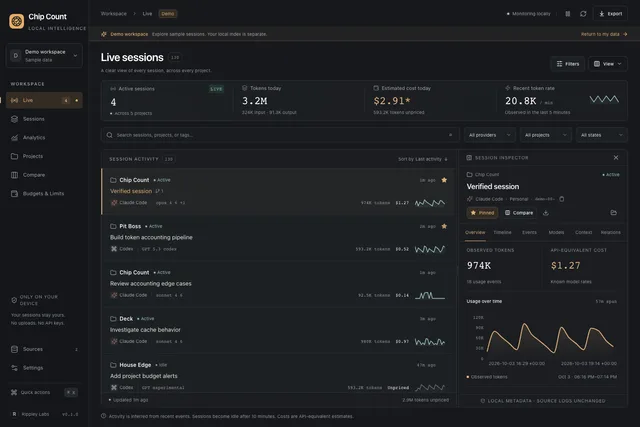Select the Investigate cache behavior session

pos(278,330)
